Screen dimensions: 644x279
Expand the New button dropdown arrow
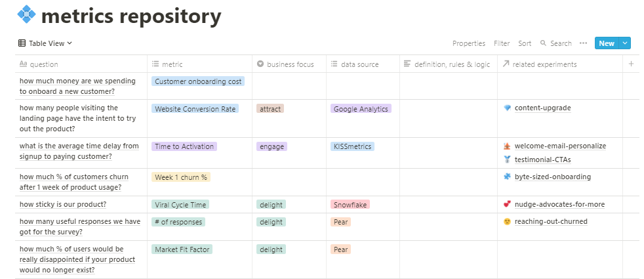624,43
